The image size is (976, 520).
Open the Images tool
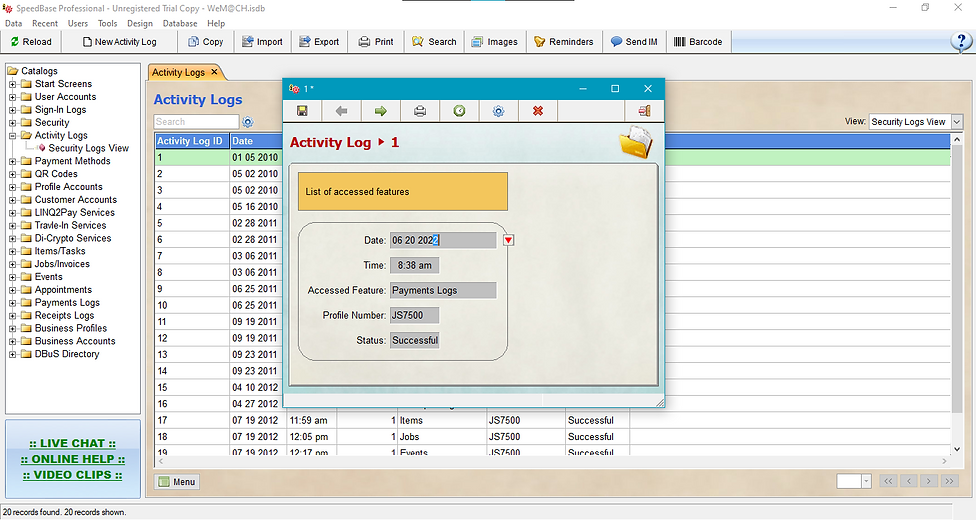coord(494,42)
